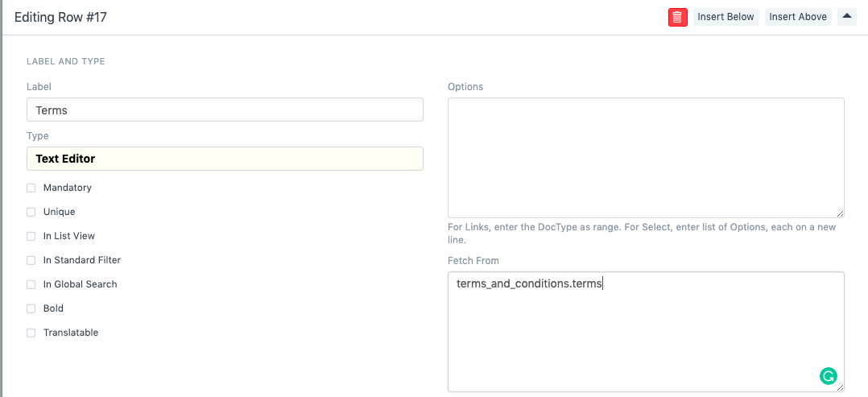
Task: Toggle In List View checkbox
Action: (x=31, y=236)
